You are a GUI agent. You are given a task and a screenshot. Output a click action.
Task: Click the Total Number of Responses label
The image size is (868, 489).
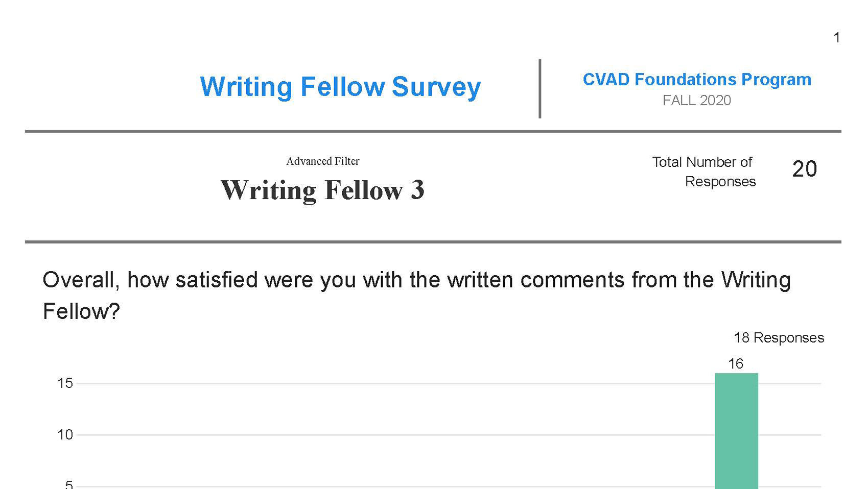[703, 172]
